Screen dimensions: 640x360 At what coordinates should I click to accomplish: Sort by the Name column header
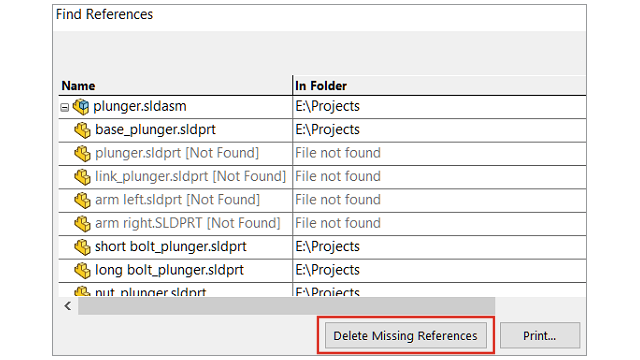176,86
